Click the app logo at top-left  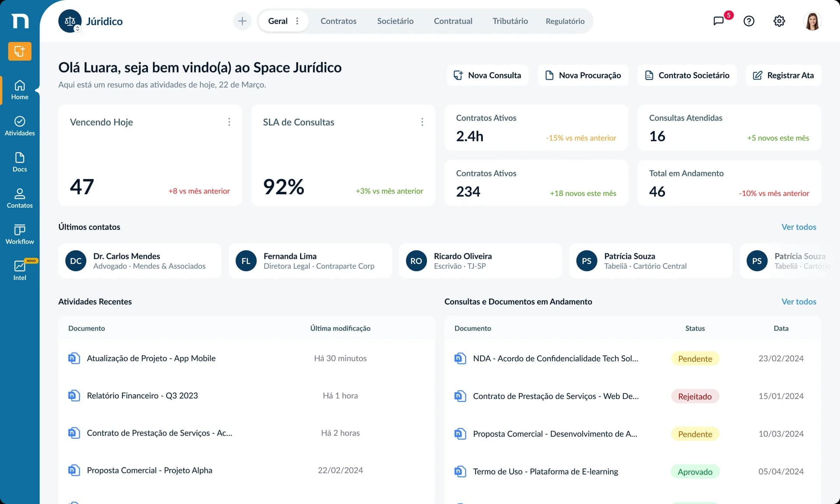coord(20,21)
